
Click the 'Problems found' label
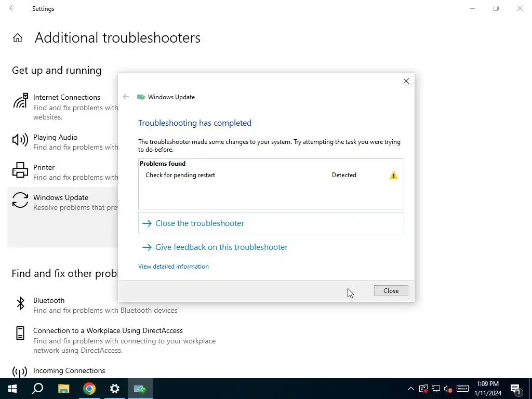tap(163, 164)
